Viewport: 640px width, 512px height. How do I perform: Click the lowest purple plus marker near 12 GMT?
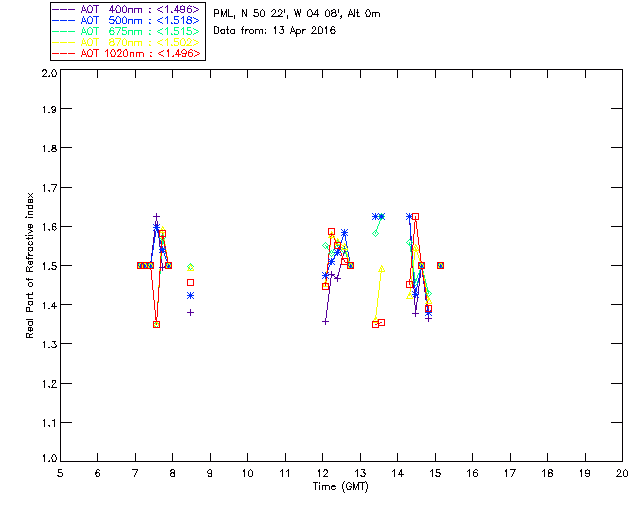click(325, 322)
